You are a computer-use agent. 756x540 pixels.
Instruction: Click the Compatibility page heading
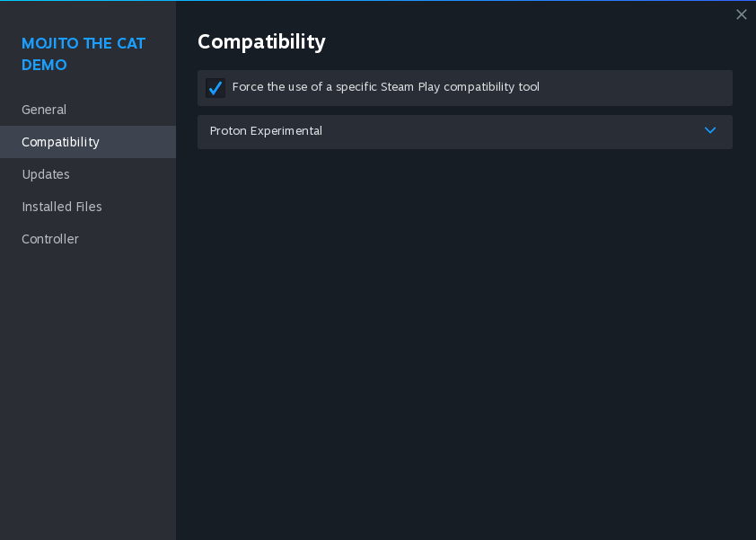click(x=261, y=41)
